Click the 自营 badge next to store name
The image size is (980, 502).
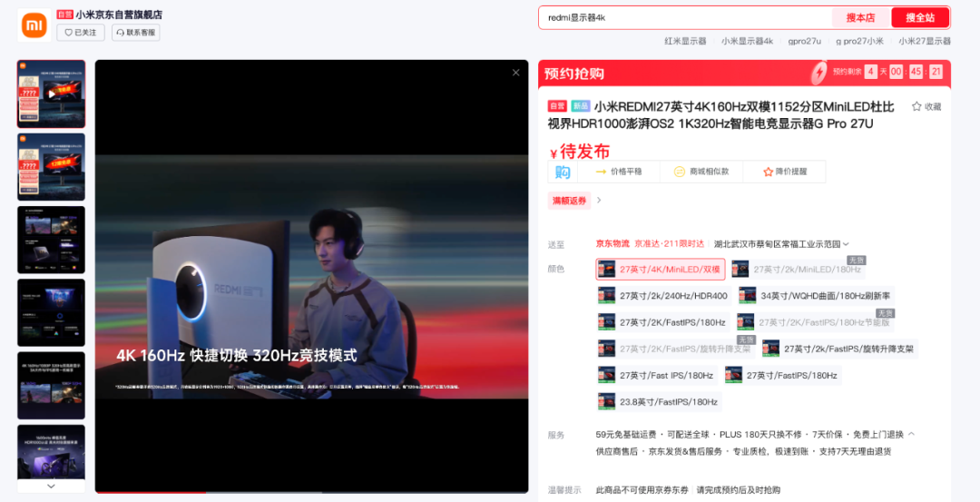point(64,15)
